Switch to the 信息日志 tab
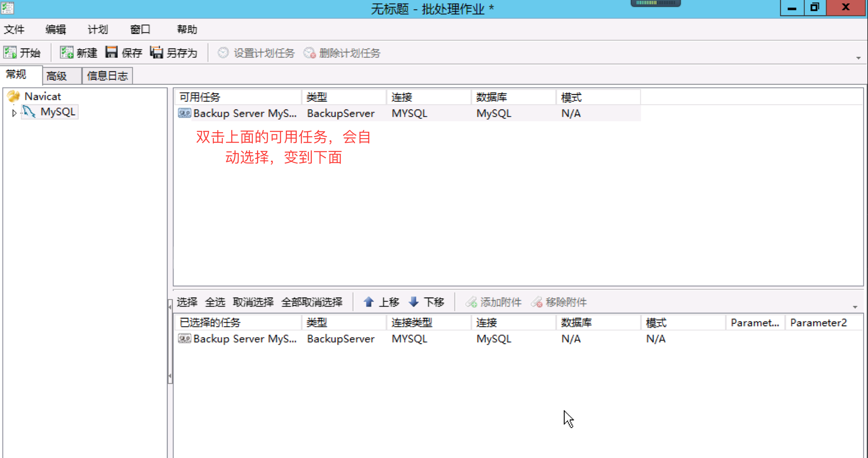868x458 pixels. coord(107,76)
